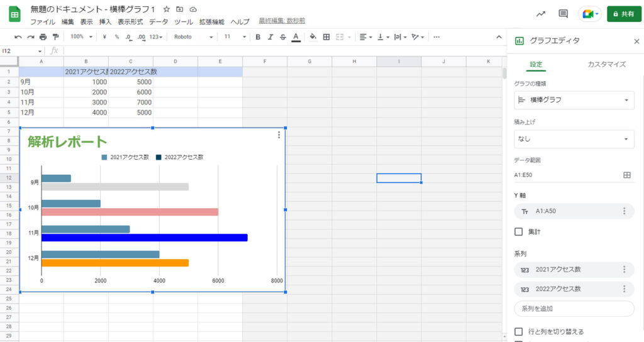This screenshot has width=644, height=342.
Task: Click the 系列を追加 button
Action: click(x=574, y=309)
